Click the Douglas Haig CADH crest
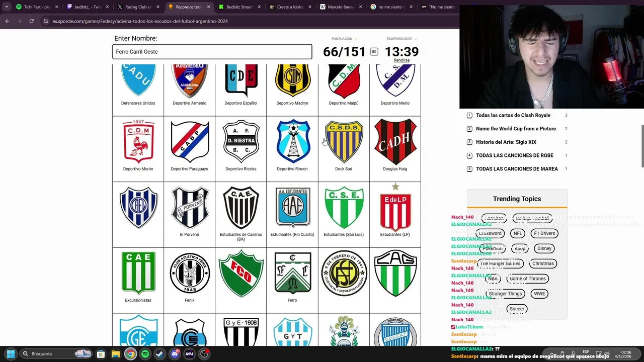The width and height of the screenshot is (644, 362). [x=395, y=141]
